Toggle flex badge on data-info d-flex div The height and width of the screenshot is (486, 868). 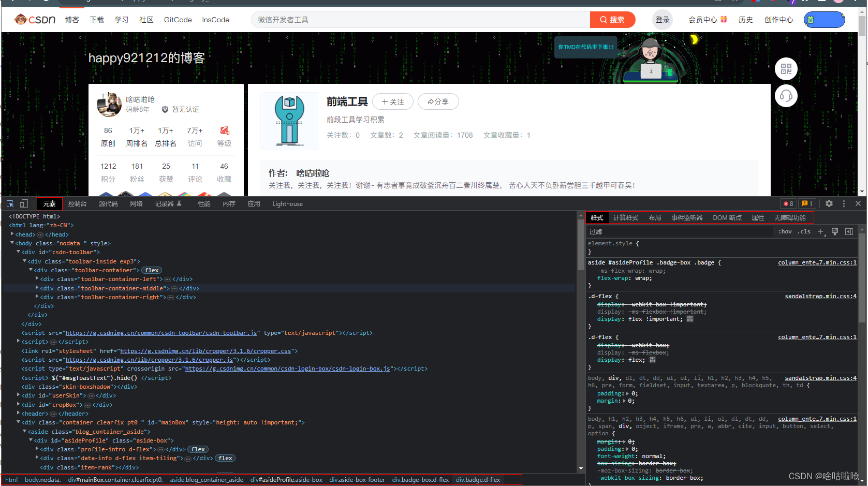pyautogui.click(x=225, y=458)
